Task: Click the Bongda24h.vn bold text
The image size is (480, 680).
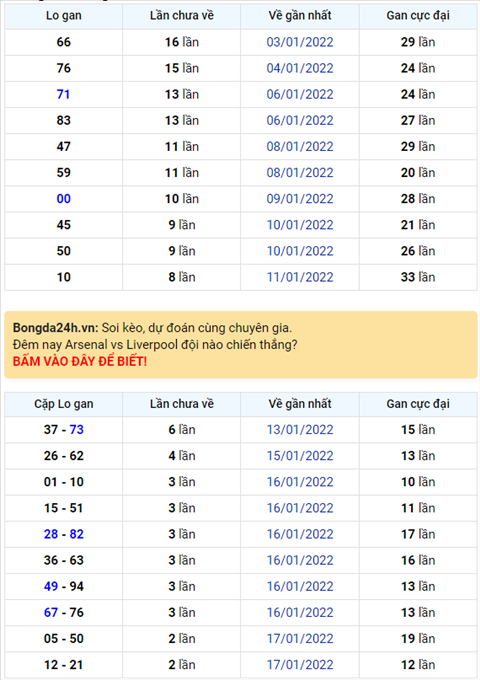Action: 56,327
